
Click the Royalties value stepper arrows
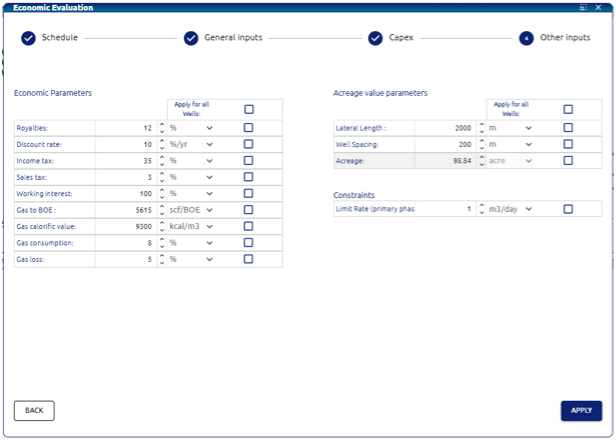tap(162, 128)
